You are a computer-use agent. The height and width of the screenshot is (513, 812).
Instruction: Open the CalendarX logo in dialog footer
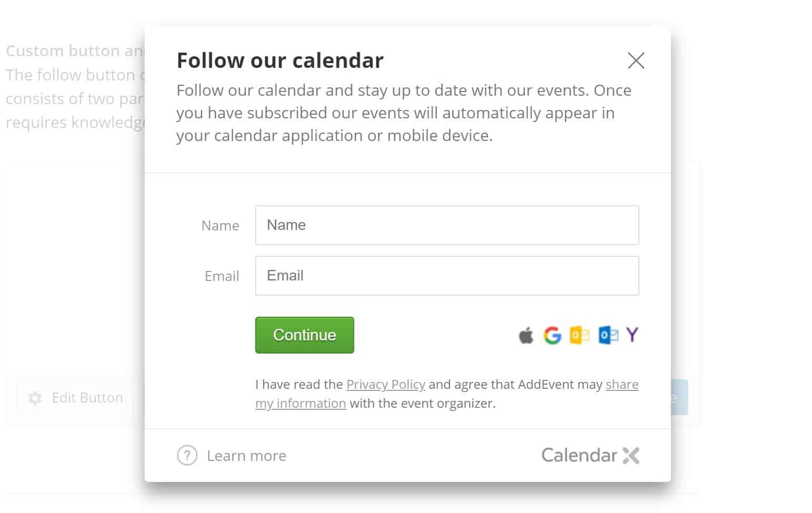tap(590, 455)
